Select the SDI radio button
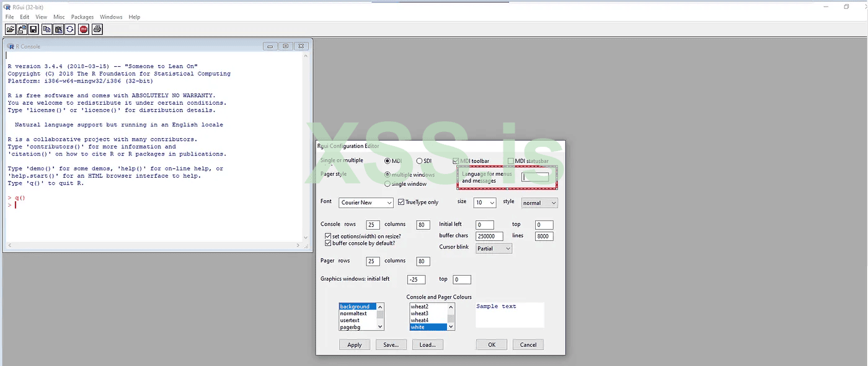868x366 pixels. tap(419, 161)
